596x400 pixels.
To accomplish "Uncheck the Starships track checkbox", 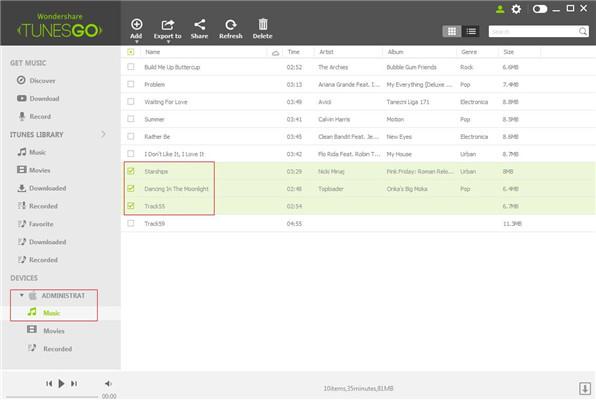I will coord(131,171).
